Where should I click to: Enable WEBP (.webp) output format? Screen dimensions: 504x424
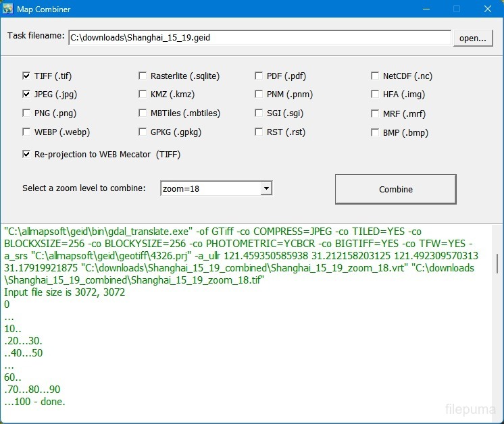click(x=27, y=132)
